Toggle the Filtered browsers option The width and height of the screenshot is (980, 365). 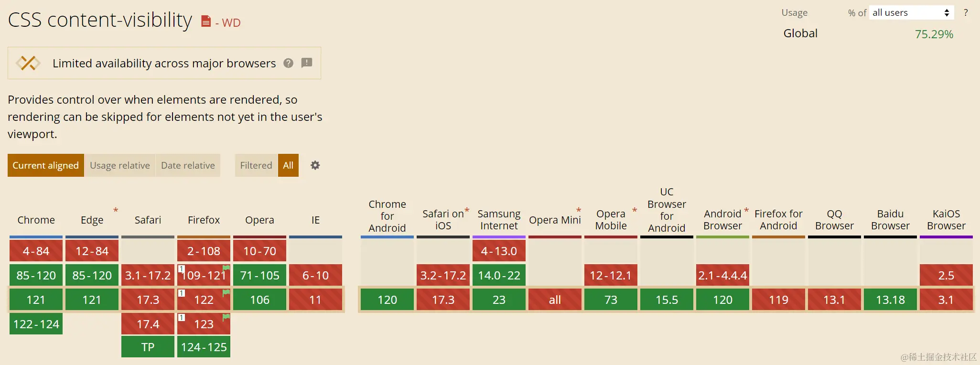tap(256, 165)
